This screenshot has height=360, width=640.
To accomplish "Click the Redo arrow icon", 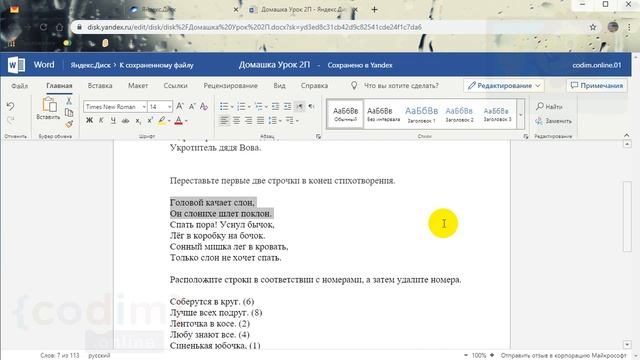I will click(11, 120).
